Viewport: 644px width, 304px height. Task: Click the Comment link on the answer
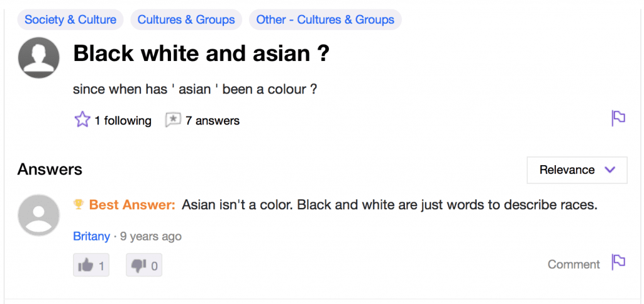pos(574,264)
